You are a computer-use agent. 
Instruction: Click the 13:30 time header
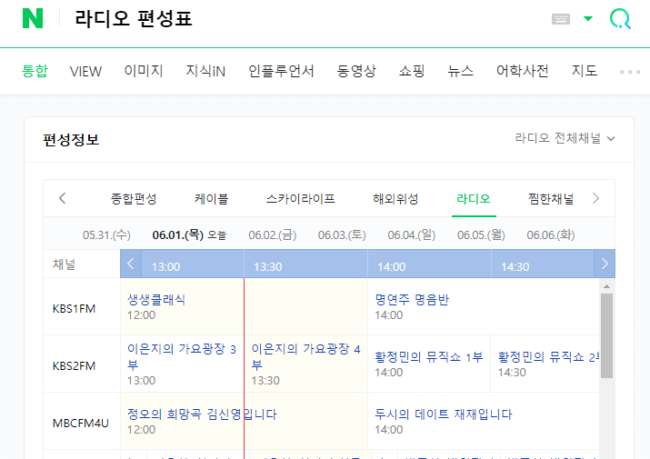coord(268,267)
